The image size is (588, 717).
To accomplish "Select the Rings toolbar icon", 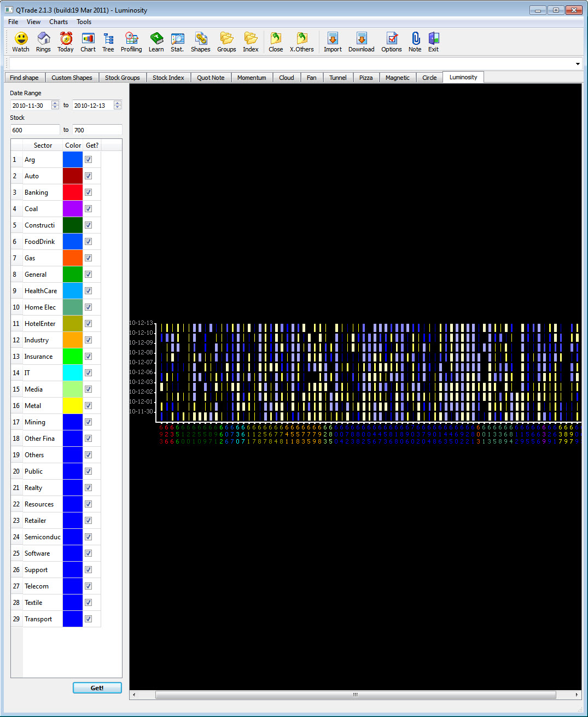I will point(43,41).
